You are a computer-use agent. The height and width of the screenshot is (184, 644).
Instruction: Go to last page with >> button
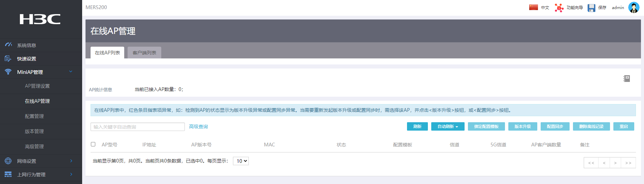click(629, 163)
